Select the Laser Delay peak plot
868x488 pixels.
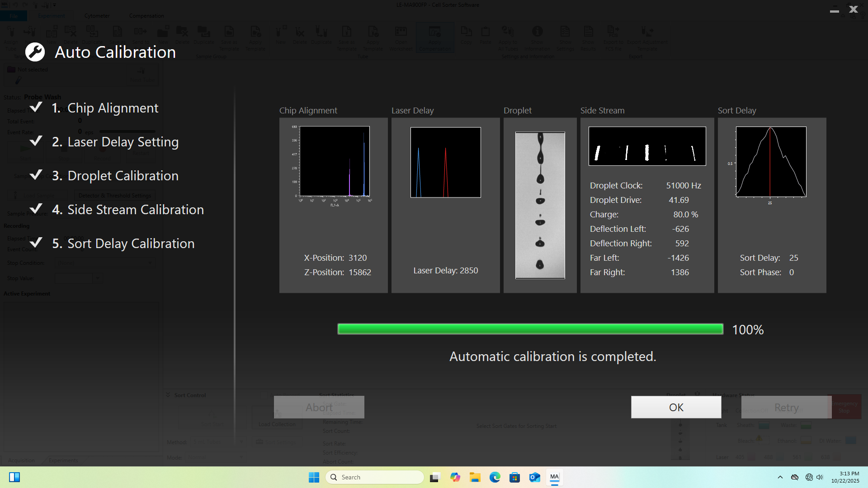[x=445, y=162]
